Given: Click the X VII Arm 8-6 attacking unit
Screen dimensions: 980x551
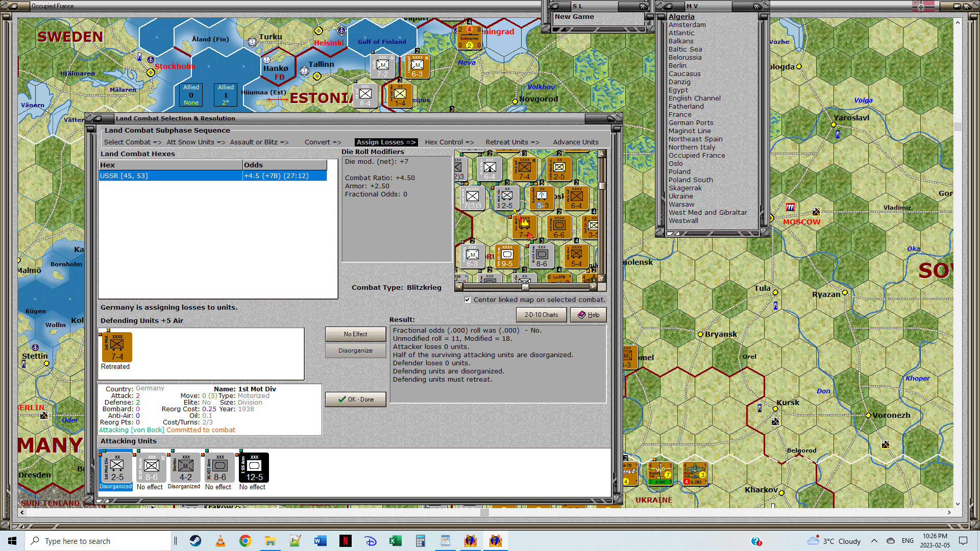Looking at the screenshot, I should (x=219, y=467).
